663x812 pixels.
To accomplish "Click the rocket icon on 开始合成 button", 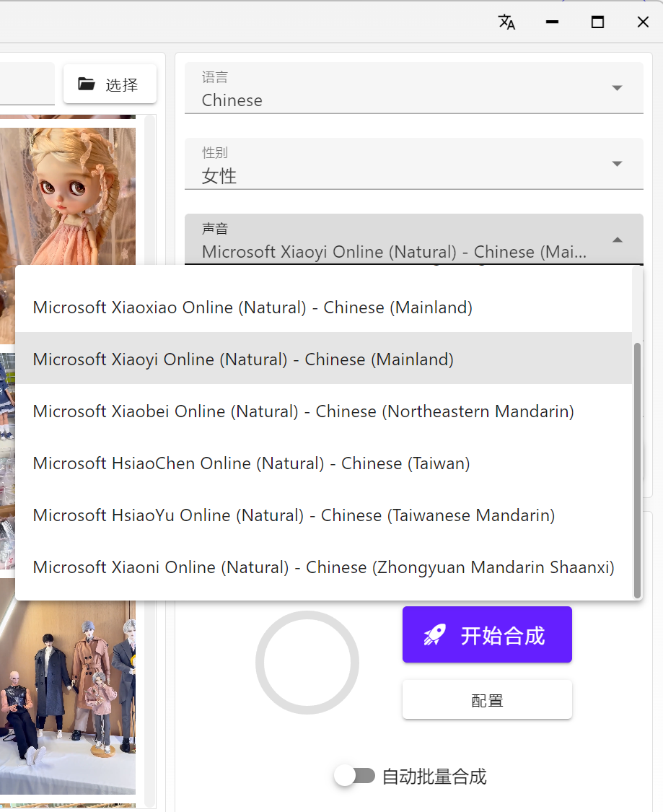I will (434, 635).
